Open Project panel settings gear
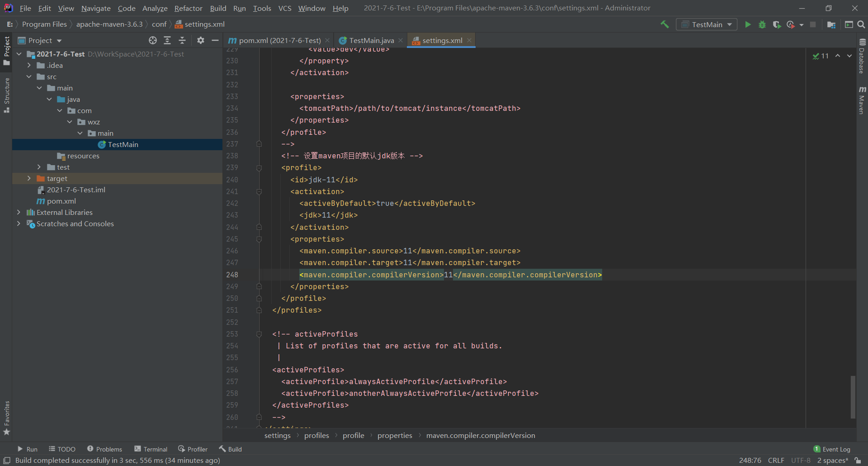The image size is (868, 466). click(x=201, y=40)
